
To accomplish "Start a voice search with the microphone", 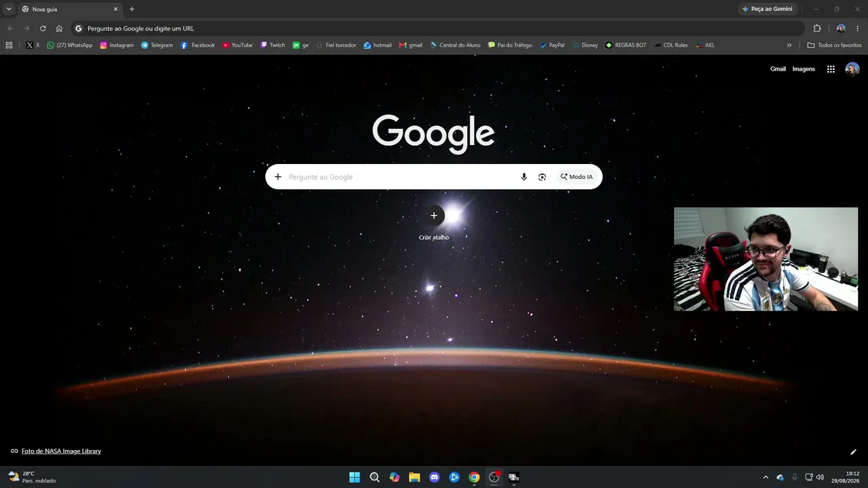I will (524, 177).
